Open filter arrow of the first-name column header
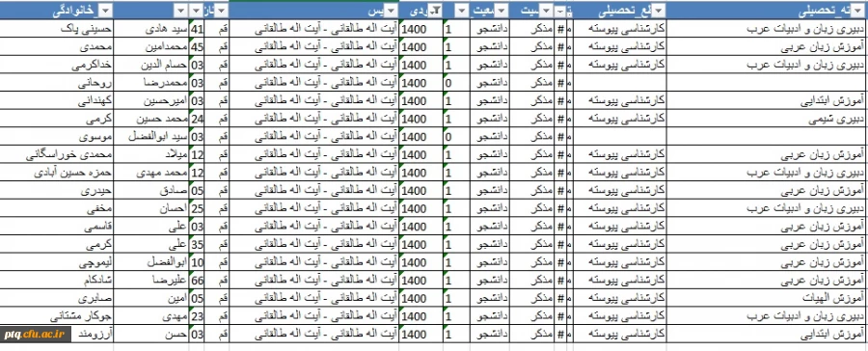Image resolution: width=868 pixels, height=351 pixels. (x=180, y=11)
